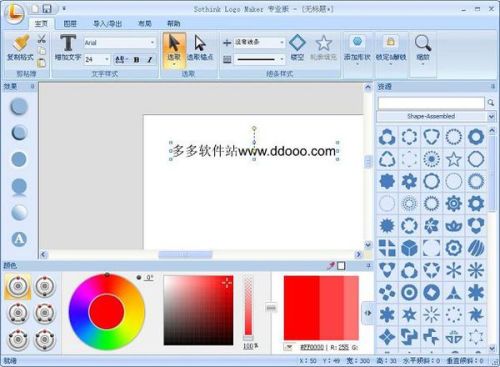This screenshot has height=367, width=500.
Task: Switch to the Help ribbon tab
Action: [173, 23]
